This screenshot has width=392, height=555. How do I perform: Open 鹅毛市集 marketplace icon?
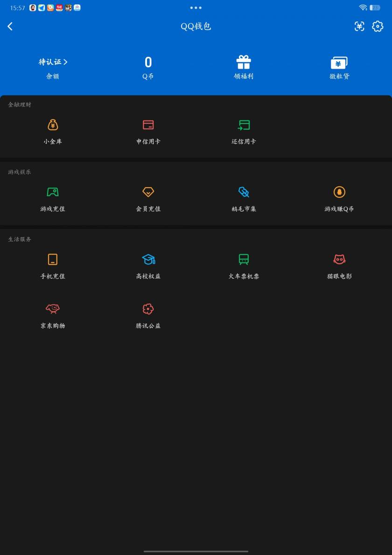244,192
